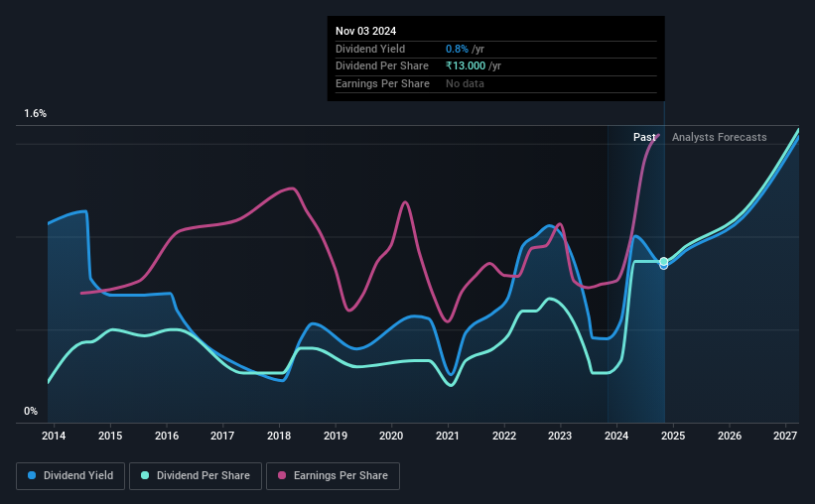Screen dimensions: 815x504
Task: Click the 2015 x-axis label
Action: click(x=110, y=436)
